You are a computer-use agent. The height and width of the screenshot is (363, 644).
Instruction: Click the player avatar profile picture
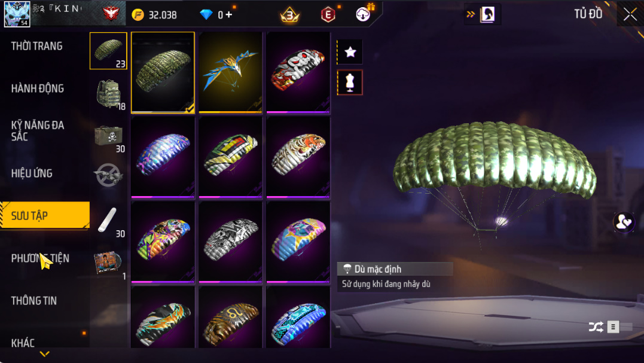coord(17,14)
